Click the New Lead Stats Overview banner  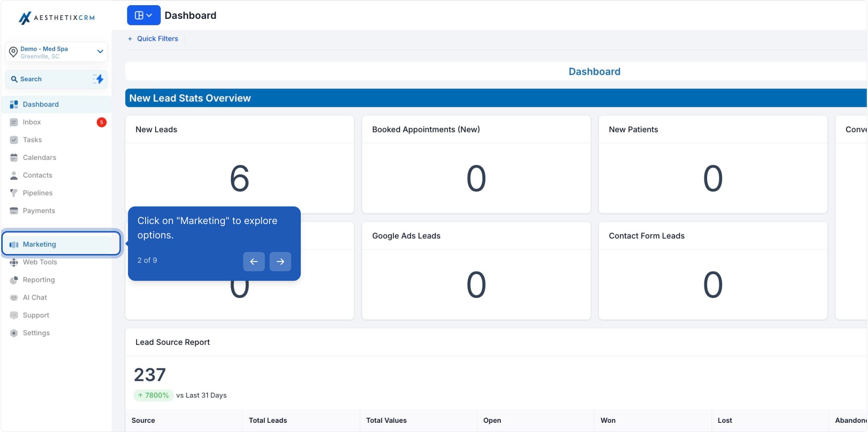pyautogui.click(x=496, y=98)
